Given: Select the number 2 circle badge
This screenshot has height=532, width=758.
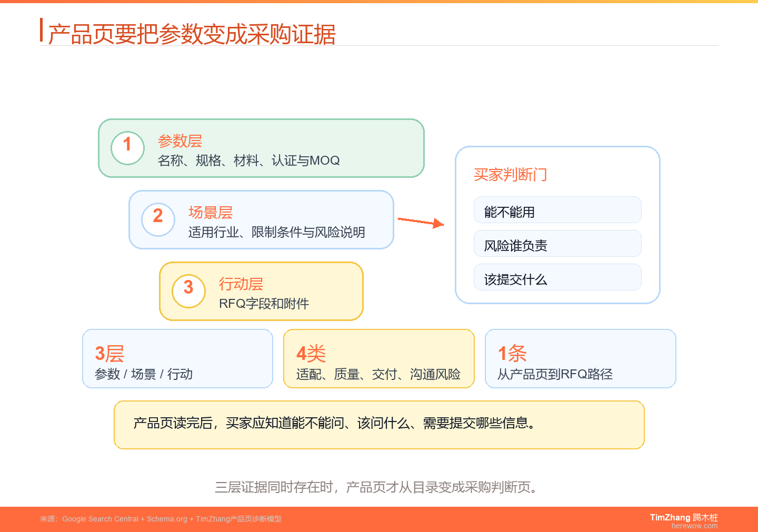Looking at the screenshot, I should click(x=158, y=219).
